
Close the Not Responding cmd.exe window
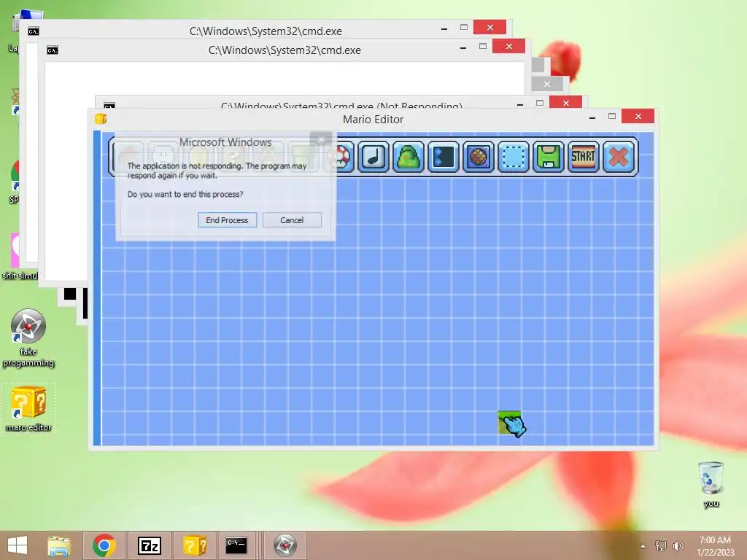point(565,102)
